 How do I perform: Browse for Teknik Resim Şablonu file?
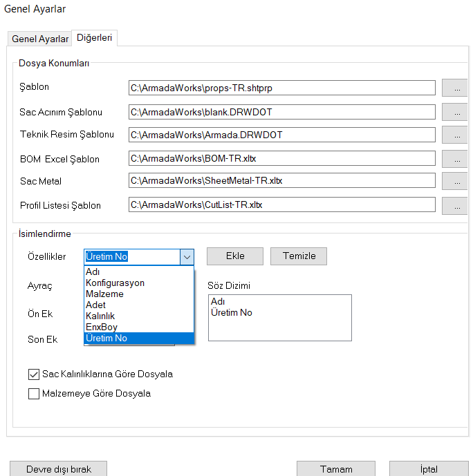(455, 135)
